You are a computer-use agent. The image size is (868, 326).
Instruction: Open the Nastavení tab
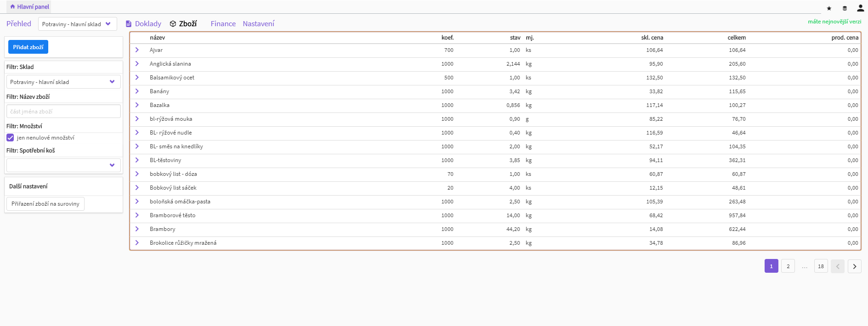[x=258, y=24]
